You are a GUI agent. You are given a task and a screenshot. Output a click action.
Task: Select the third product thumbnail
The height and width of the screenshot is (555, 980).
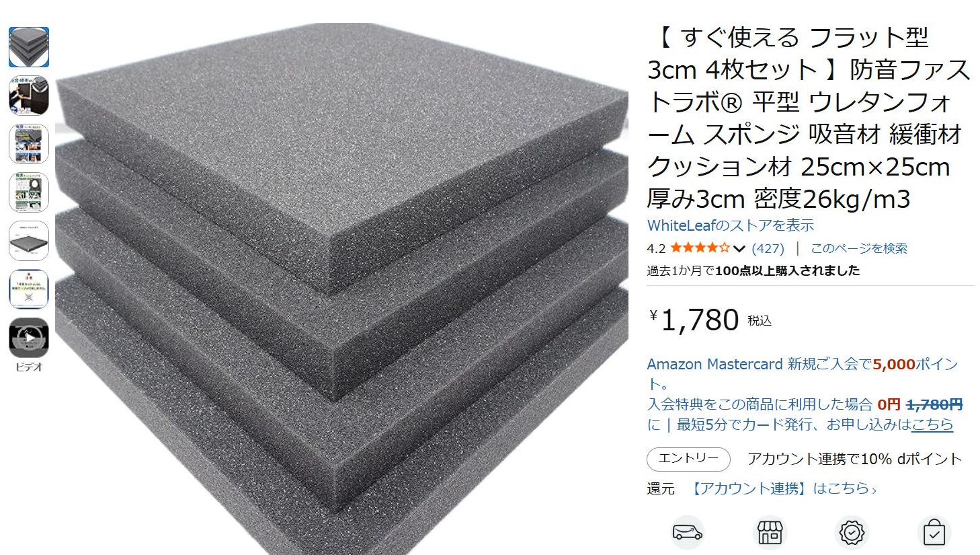[29, 144]
